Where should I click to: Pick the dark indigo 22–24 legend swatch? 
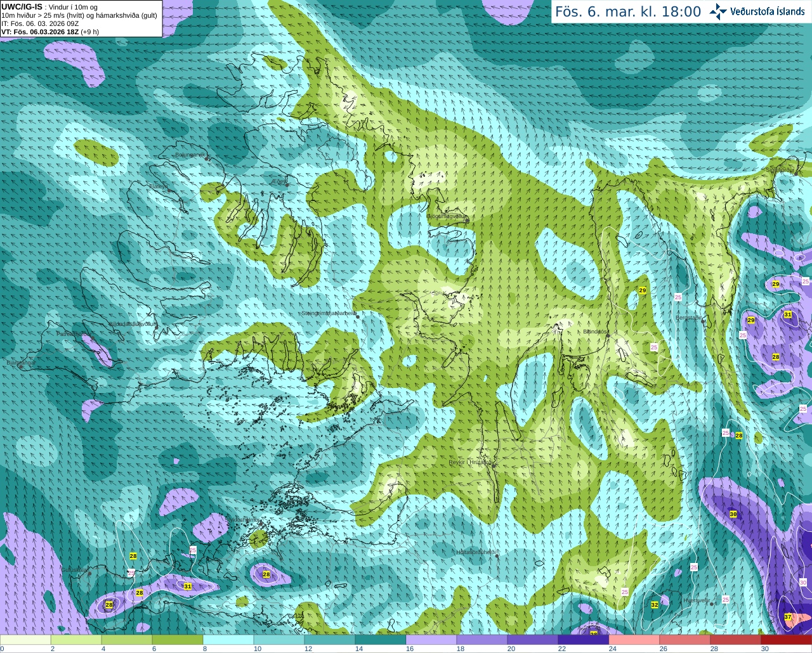pyautogui.click(x=584, y=640)
